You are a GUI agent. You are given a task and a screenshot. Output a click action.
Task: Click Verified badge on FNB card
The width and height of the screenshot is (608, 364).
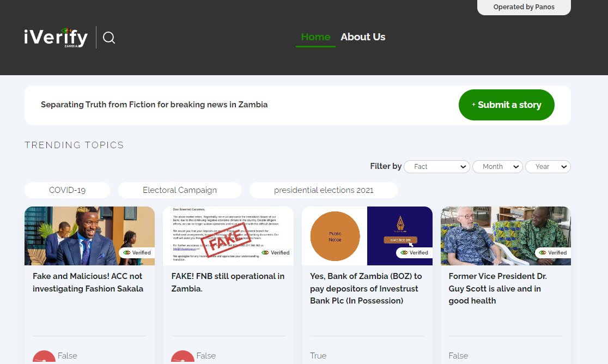coord(276,253)
